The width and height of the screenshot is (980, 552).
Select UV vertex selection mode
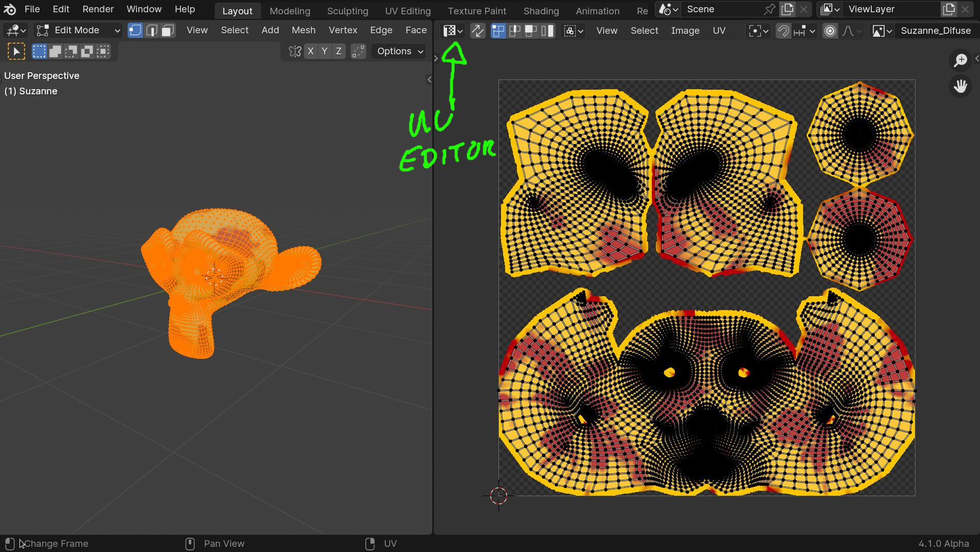498,31
